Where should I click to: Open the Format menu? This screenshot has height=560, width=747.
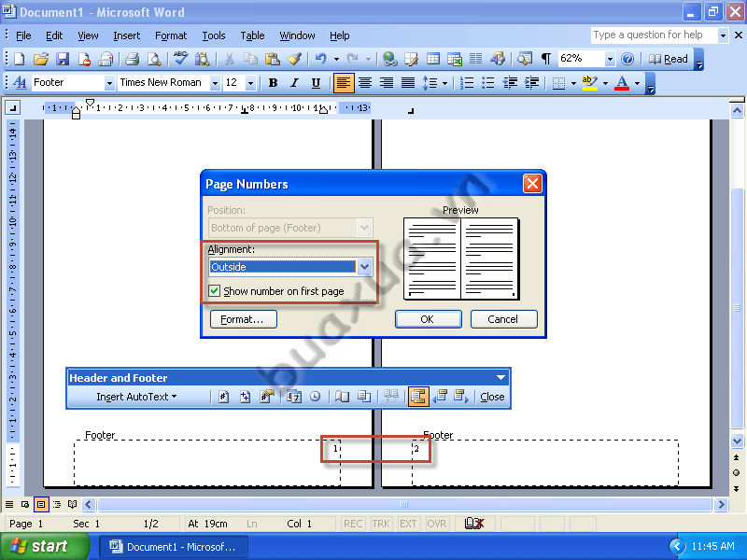pos(171,35)
